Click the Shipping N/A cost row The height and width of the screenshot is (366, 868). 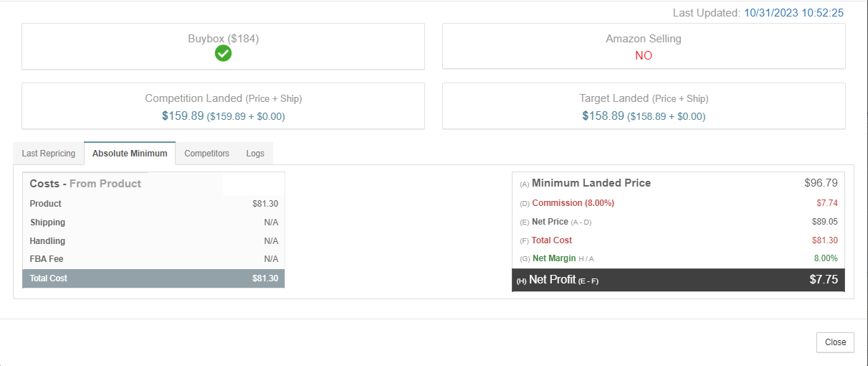153,222
